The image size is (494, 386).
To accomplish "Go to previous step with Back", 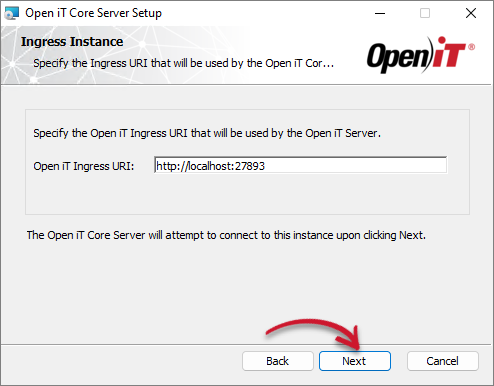I will [x=278, y=361].
